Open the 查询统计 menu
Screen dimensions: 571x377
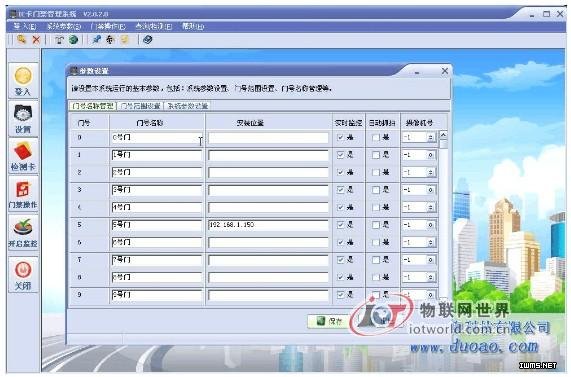click(x=153, y=26)
